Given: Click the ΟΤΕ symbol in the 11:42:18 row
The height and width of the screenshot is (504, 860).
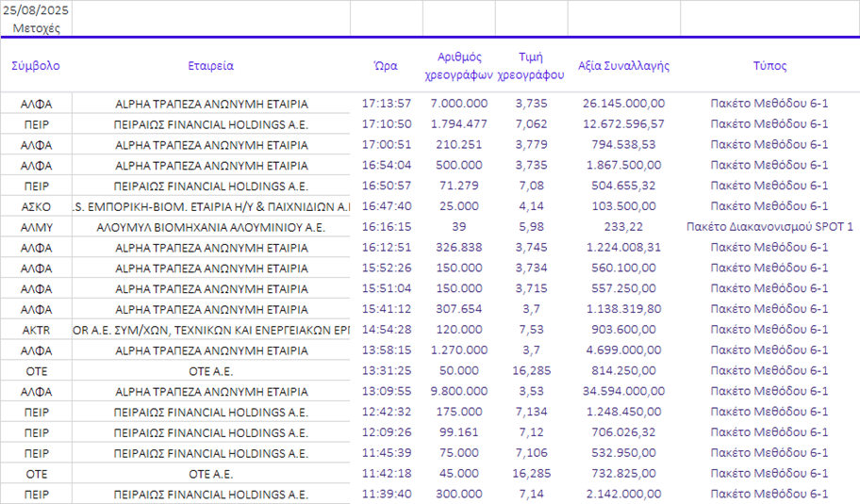Looking at the screenshot, I should pos(36,475).
